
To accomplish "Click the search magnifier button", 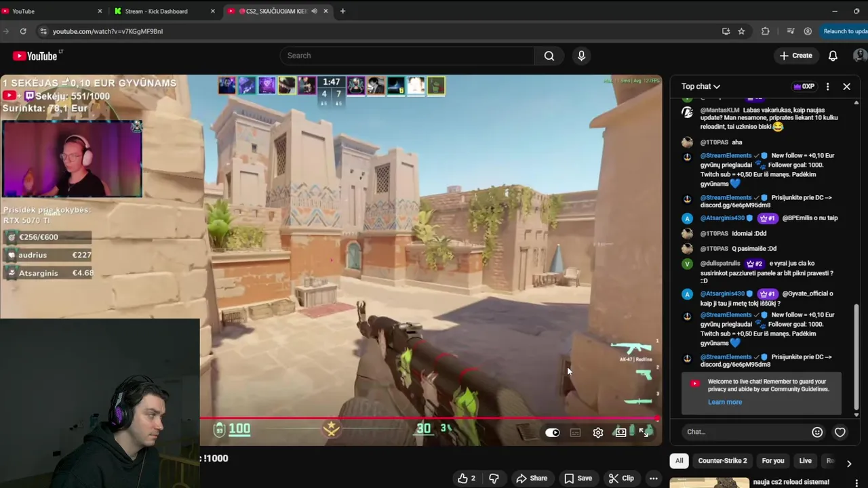I will point(549,56).
